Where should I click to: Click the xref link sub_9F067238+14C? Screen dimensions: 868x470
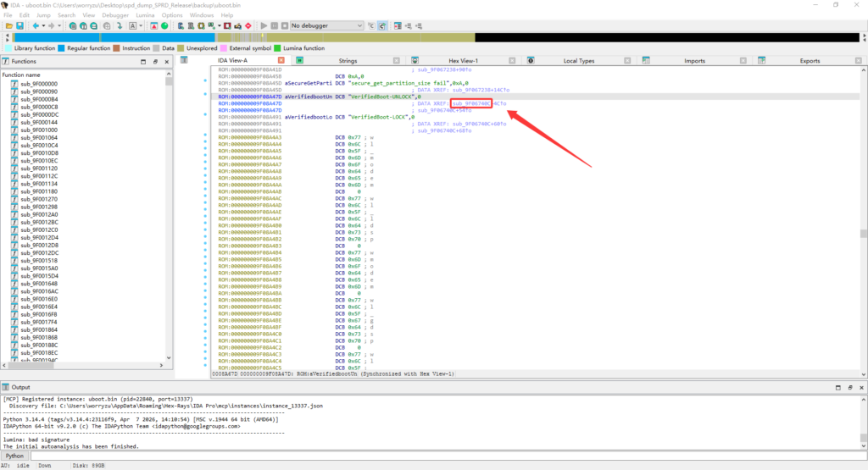(481, 90)
